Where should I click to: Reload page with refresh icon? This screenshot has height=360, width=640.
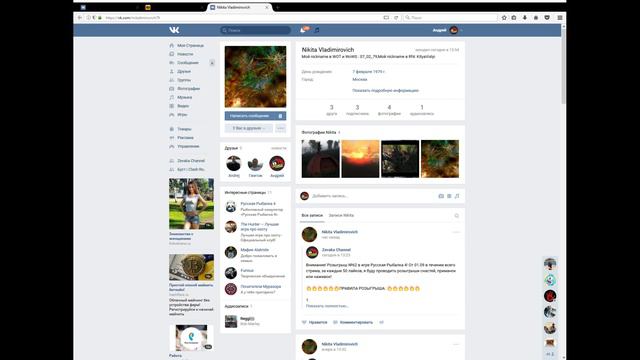[396, 18]
